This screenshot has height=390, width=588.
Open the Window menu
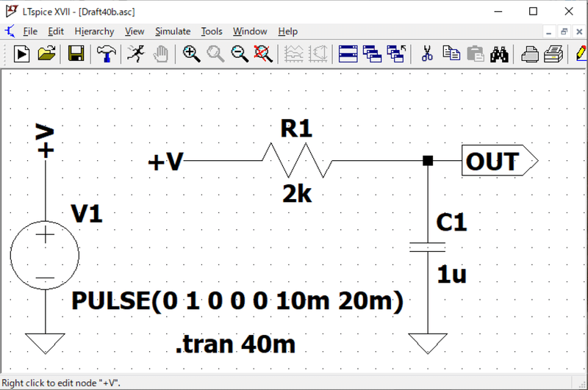(x=250, y=32)
